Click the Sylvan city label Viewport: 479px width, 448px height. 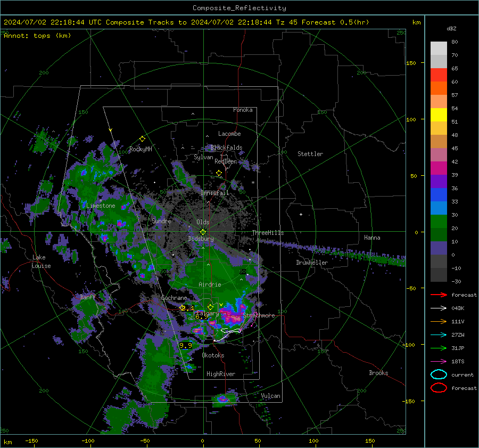pyautogui.click(x=203, y=157)
